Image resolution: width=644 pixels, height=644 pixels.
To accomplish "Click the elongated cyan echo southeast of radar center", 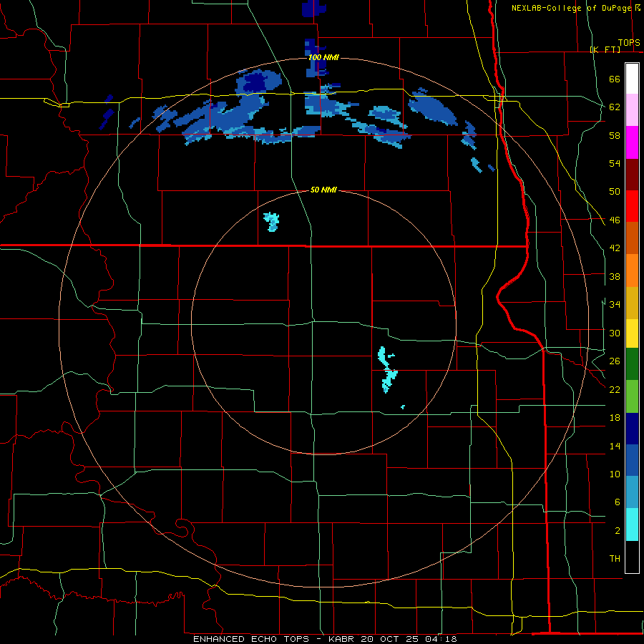I will coord(387,370).
